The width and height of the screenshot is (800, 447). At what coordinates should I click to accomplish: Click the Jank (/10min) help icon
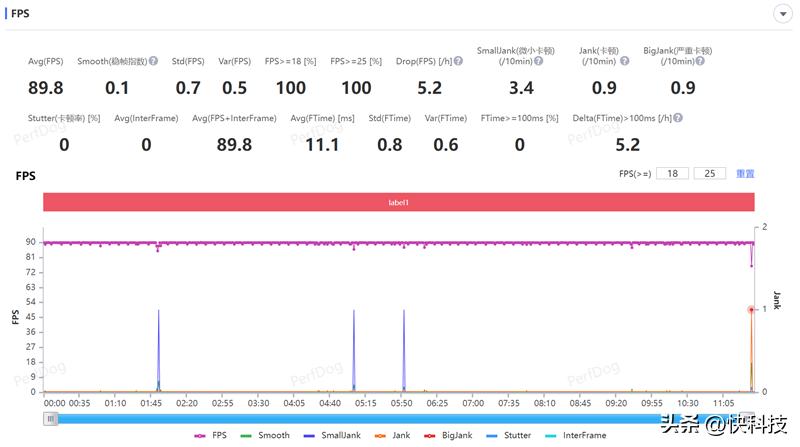624,61
